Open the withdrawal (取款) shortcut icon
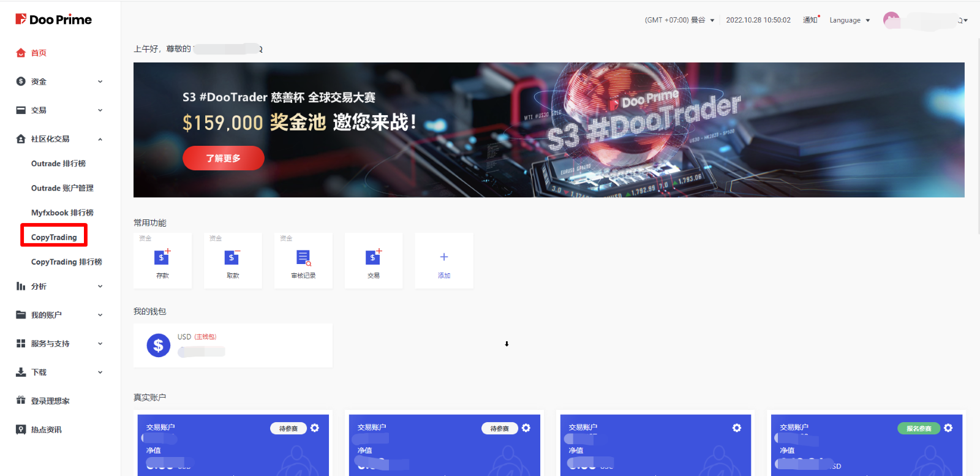Viewport: 980px width, 476px height. (x=233, y=258)
